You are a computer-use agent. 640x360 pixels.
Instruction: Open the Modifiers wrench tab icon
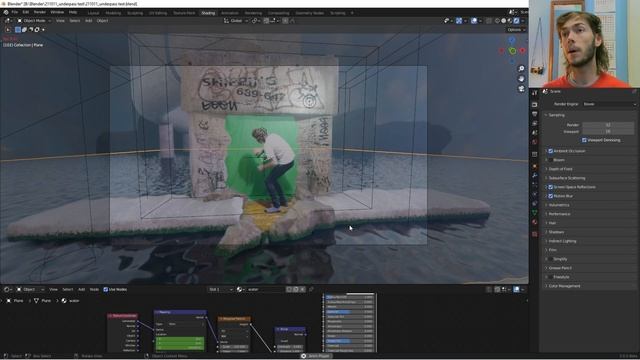pyautogui.click(x=535, y=175)
